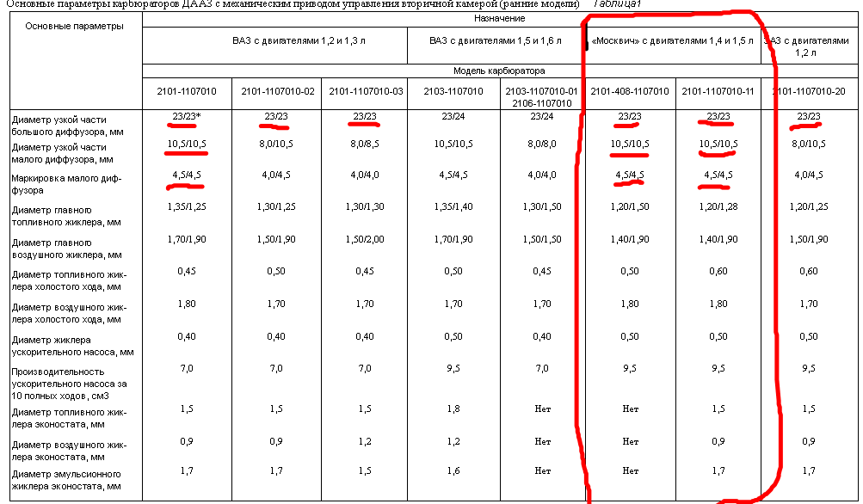Viewport: 863px width, 504px height.
Task: Click row label 'Диаметр топливного жиклера эконостата, мм'
Action: point(69,418)
